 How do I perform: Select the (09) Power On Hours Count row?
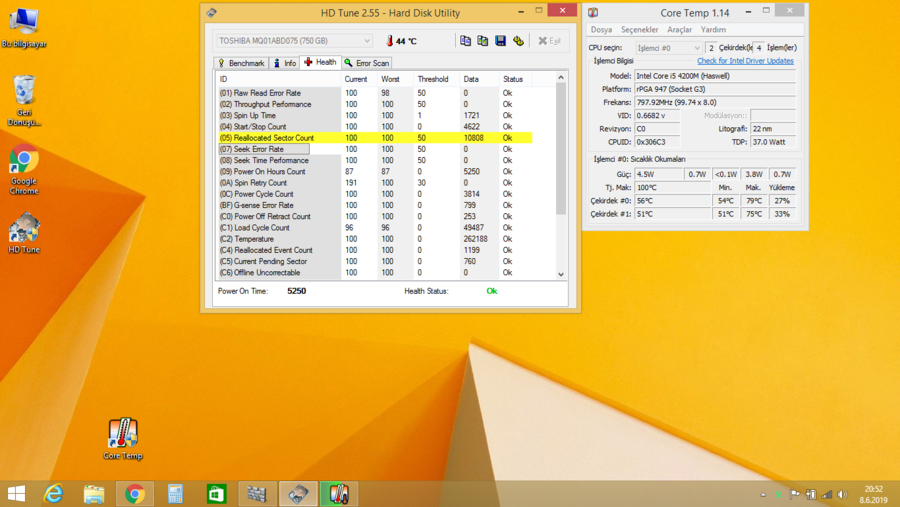[x=375, y=172]
